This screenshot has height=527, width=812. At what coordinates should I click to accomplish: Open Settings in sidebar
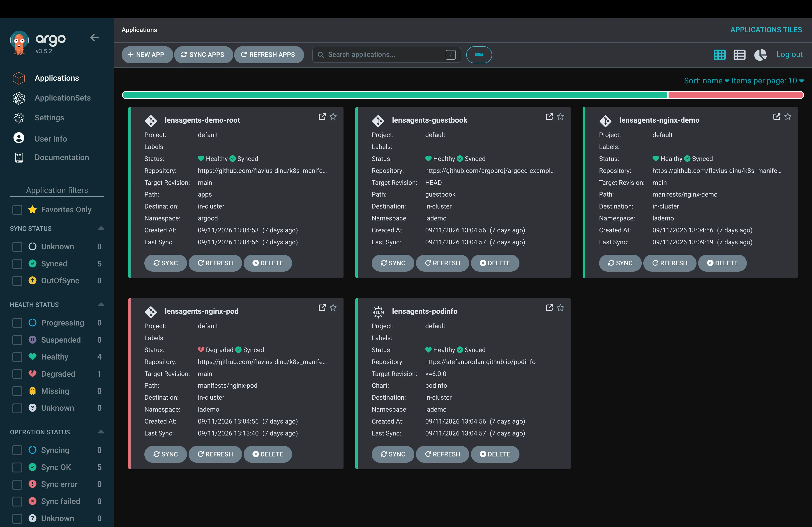click(x=49, y=118)
